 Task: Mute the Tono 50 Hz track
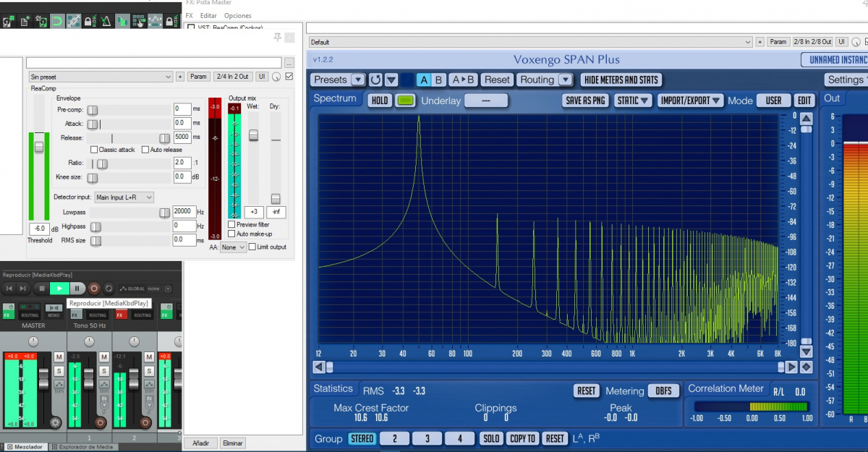pos(103,358)
